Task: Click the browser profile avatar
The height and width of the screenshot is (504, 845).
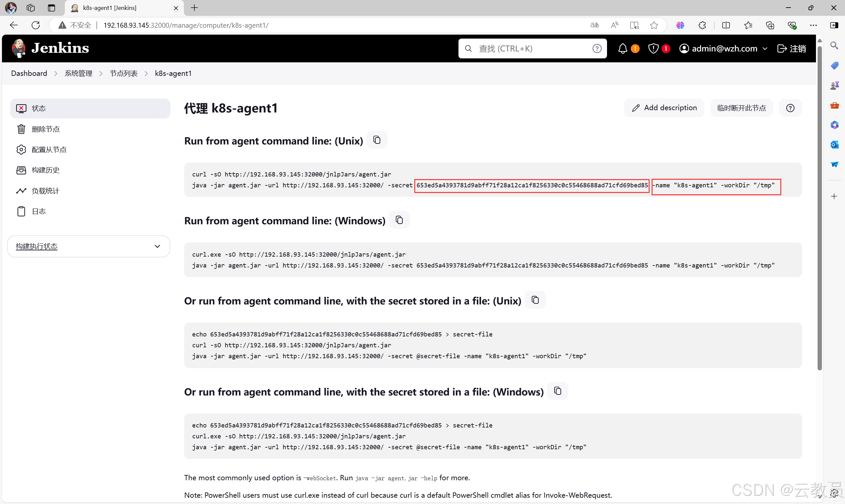Action: [11, 8]
